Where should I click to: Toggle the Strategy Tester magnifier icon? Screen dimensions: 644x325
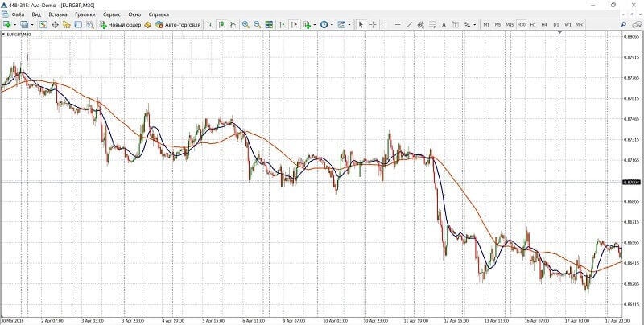pos(89,25)
